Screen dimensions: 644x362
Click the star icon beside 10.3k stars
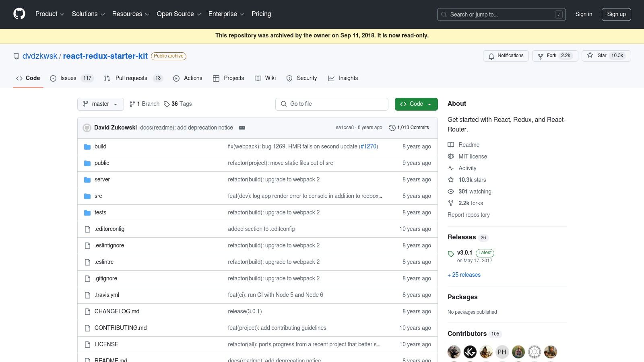[451, 180]
